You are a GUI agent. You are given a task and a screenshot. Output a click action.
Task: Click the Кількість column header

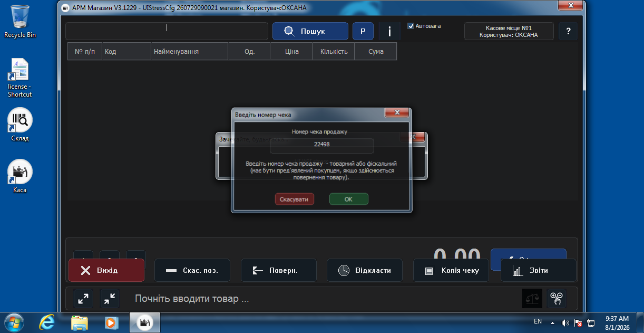click(334, 52)
